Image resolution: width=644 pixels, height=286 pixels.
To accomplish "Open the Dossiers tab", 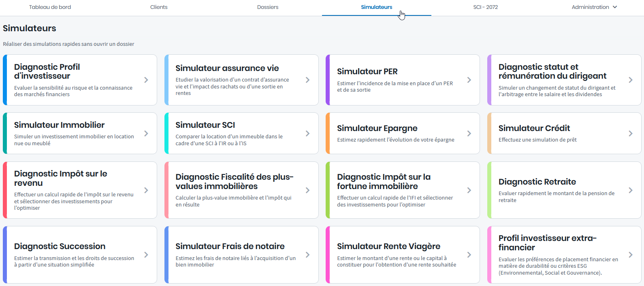I will pos(268,7).
